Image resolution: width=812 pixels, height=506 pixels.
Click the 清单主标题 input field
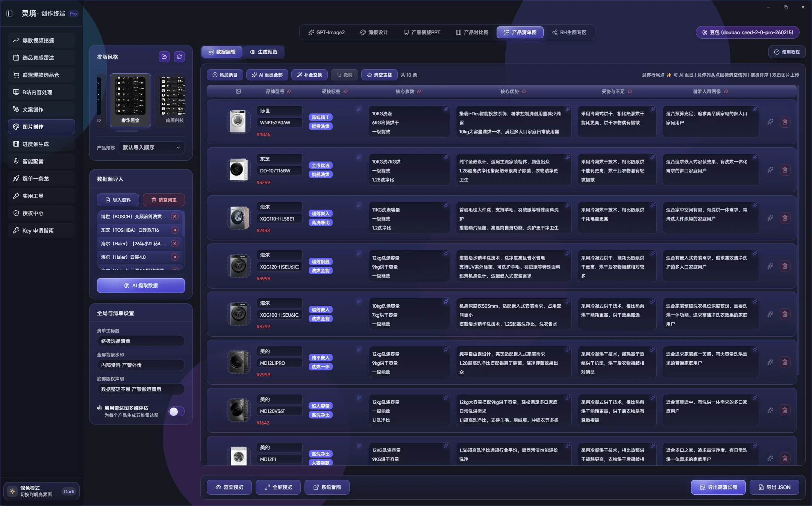tap(141, 341)
